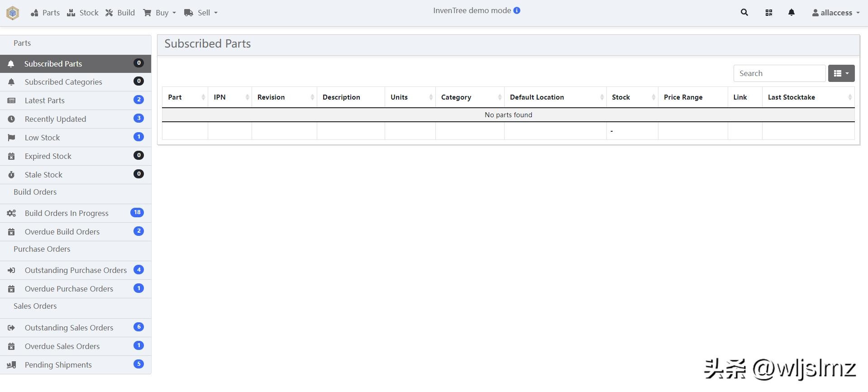The image size is (868, 392).
Task: Click the barcode scan icon
Action: click(x=768, y=13)
